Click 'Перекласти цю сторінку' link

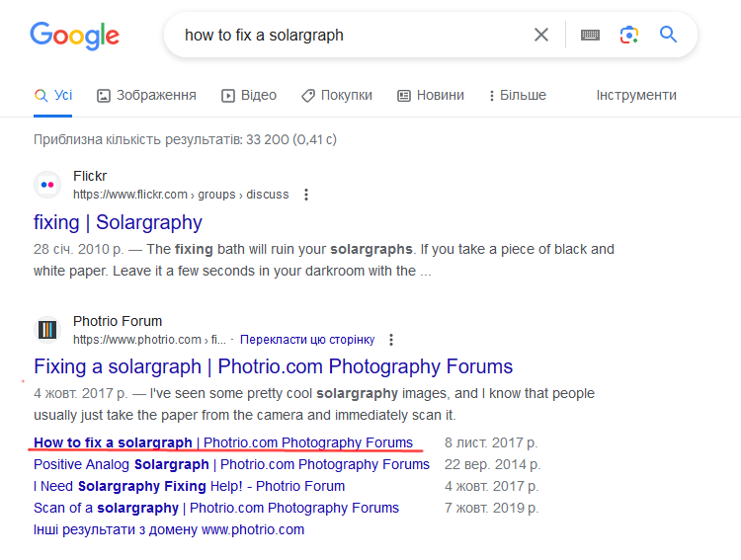click(307, 340)
